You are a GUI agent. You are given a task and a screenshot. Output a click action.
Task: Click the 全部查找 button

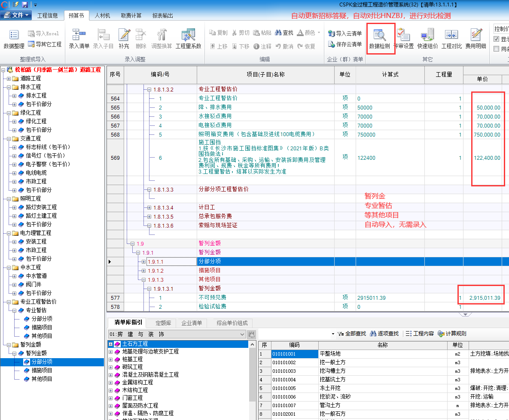pos(351,334)
